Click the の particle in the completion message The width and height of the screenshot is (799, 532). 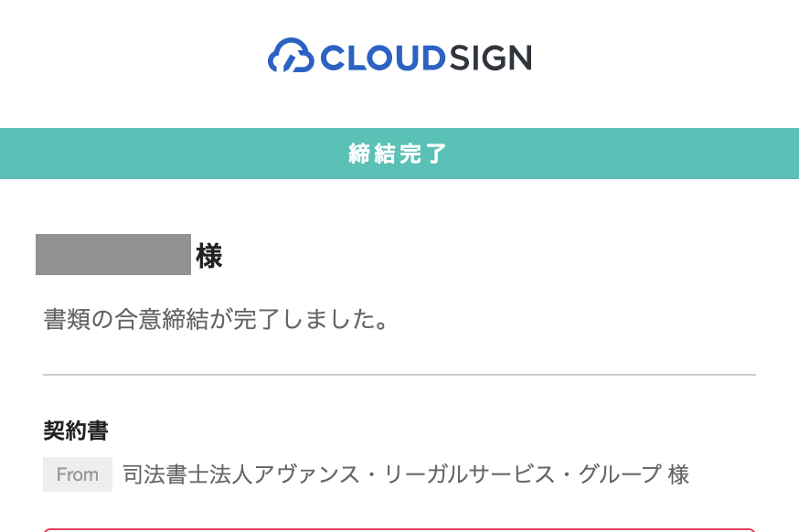coord(101,320)
